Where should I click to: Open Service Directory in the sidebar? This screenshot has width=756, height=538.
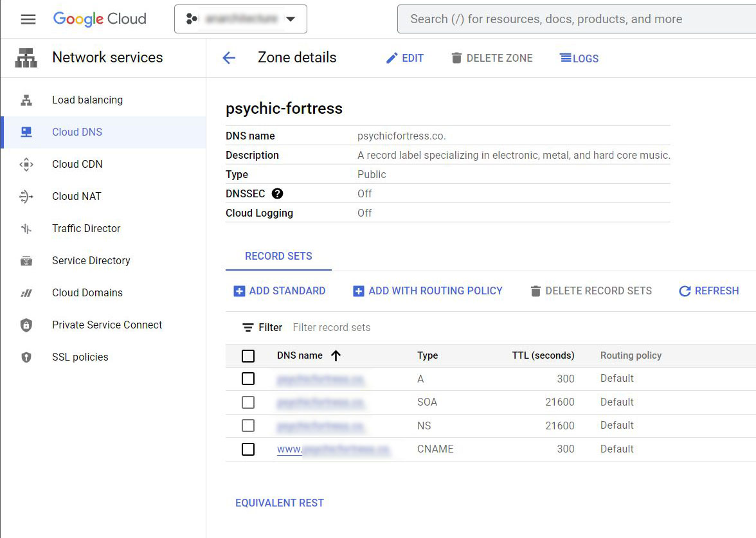(x=91, y=261)
